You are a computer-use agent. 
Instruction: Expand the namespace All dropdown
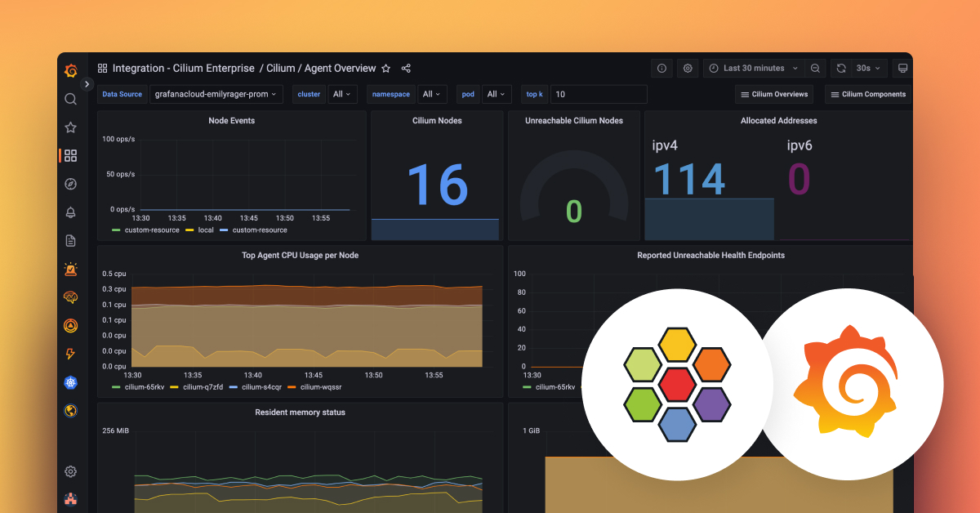pos(432,94)
